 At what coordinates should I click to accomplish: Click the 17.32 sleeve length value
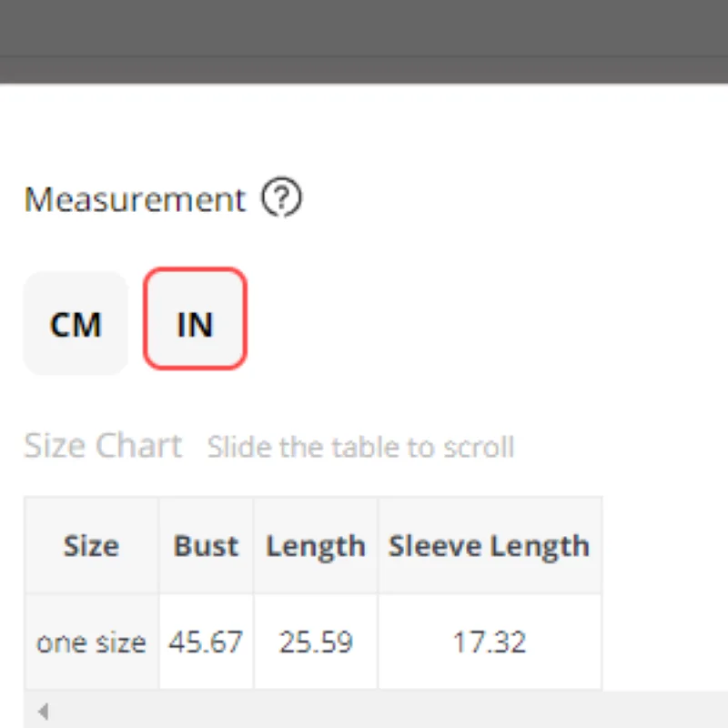[489, 642]
